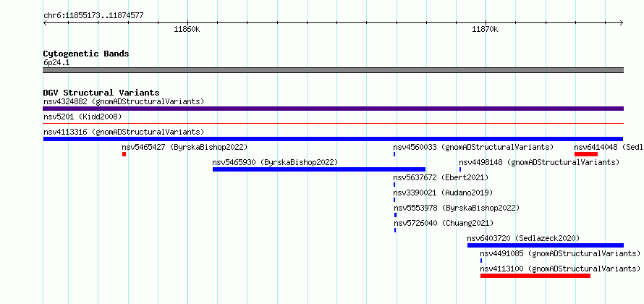Click the nsv5465427 small red marker
The image size is (644, 304).
(x=124, y=154)
